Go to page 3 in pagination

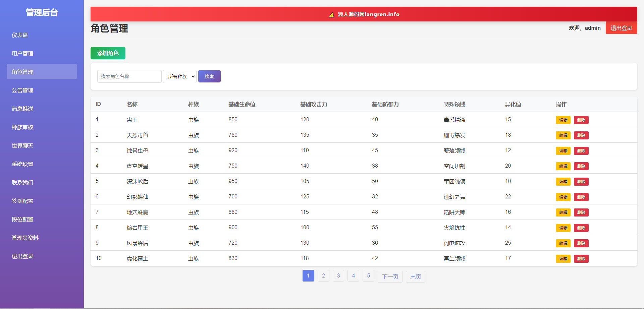[338, 276]
